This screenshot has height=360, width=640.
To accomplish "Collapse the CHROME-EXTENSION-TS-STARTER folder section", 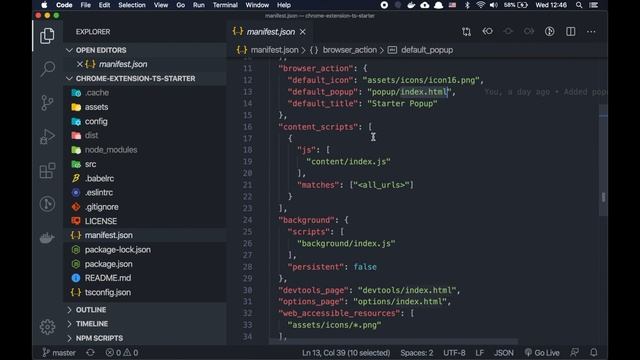I will pos(145,78).
